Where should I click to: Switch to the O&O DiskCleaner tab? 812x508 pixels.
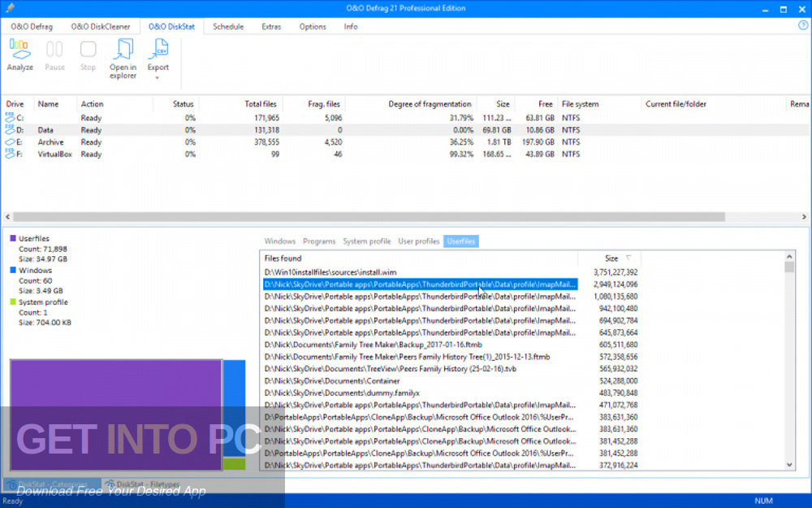pyautogui.click(x=101, y=27)
